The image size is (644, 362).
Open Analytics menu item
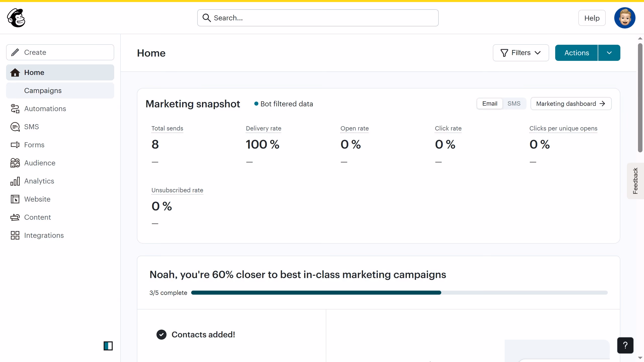60,181
